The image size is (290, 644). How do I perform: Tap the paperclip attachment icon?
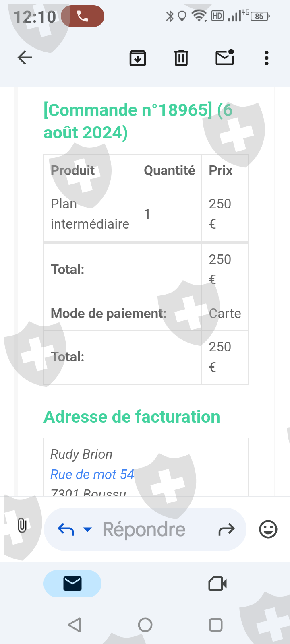click(22, 525)
